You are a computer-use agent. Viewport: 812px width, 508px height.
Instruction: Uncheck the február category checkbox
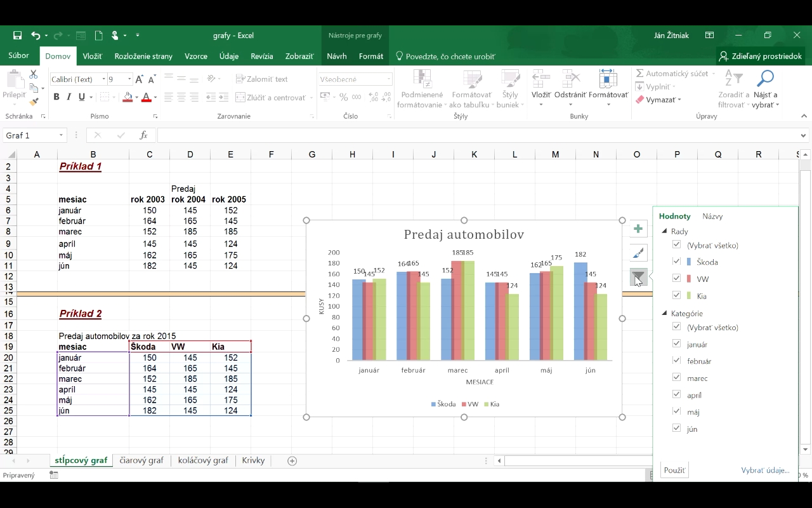pyautogui.click(x=676, y=360)
